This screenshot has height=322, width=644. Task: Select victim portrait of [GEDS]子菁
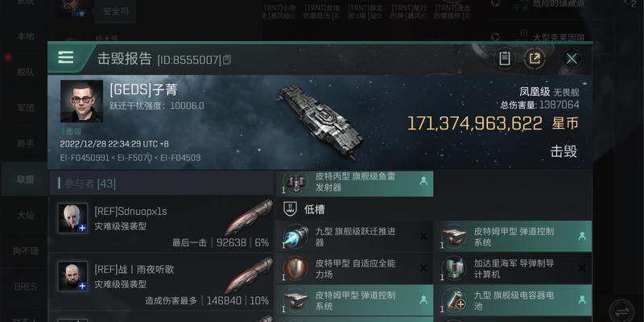82,101
